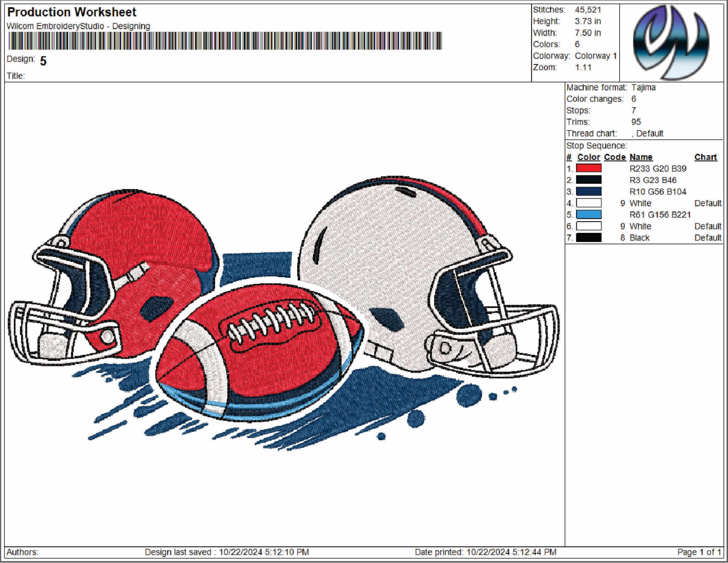Select the R3 G23 B46 dark swatch
728x563 pixels.
(x=589, y=180)
